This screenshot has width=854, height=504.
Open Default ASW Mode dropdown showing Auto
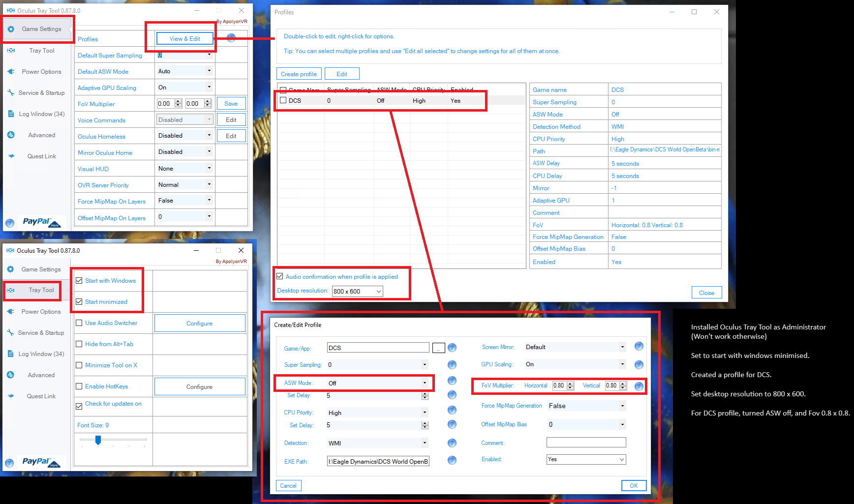coord(184,71)
